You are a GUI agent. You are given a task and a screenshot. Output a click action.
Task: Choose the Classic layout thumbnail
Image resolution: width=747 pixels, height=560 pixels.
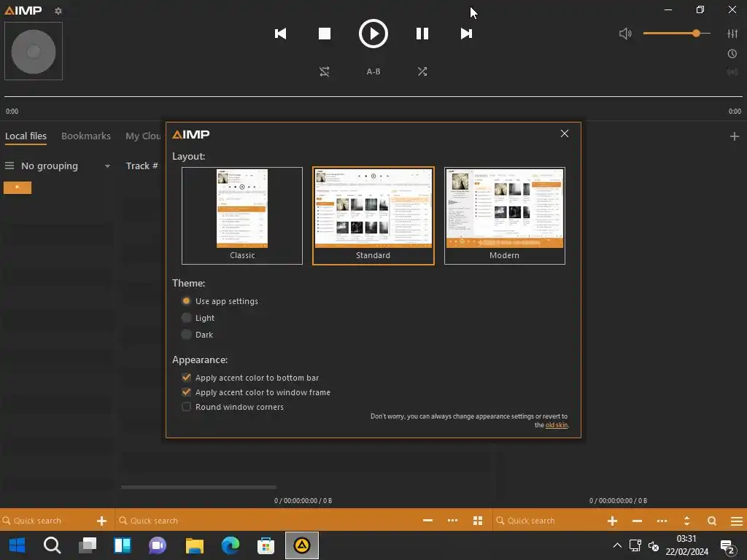pos(242,216)
